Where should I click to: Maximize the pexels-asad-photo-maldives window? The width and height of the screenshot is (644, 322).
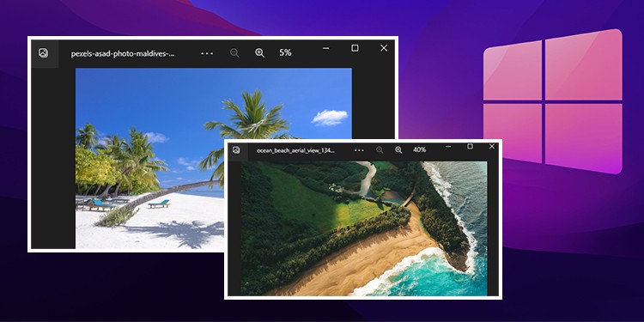(x=355, y=48)
